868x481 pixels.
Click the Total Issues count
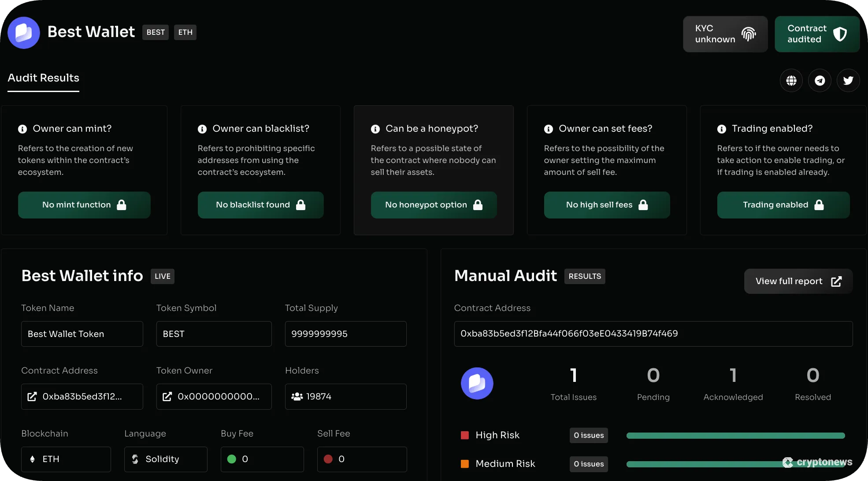click(x=574, y=375)
